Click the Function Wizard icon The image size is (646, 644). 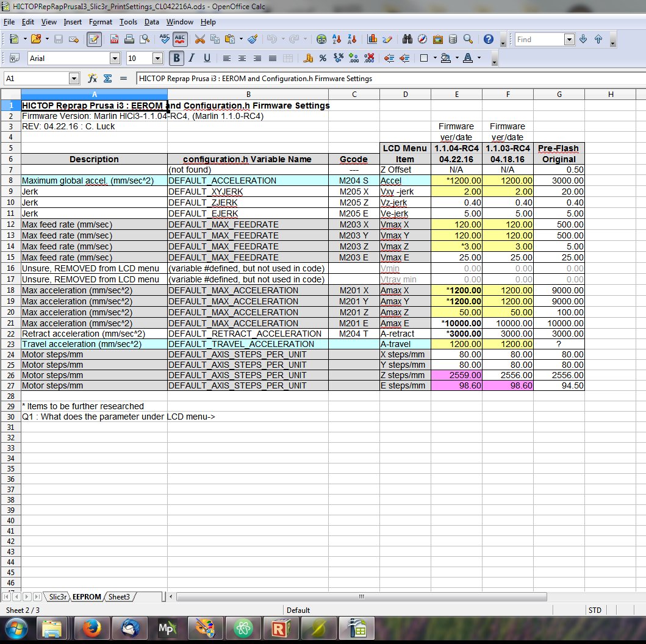tap(93, 79)
